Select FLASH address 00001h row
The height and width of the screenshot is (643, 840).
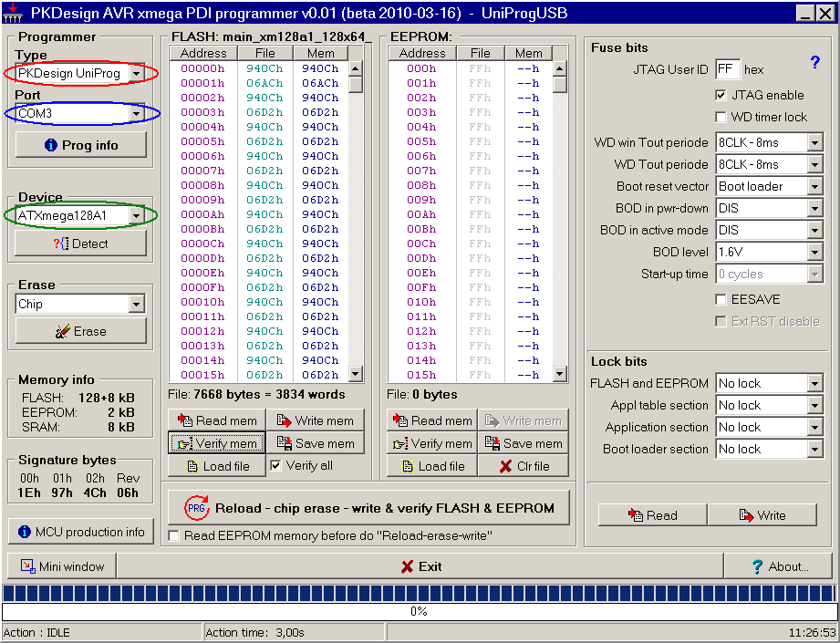click(x=259, y=83)
